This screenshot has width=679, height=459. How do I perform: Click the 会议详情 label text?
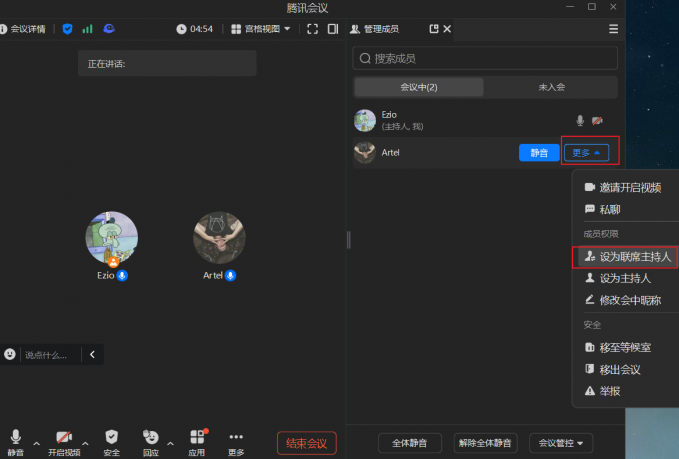tap(28, 29)
